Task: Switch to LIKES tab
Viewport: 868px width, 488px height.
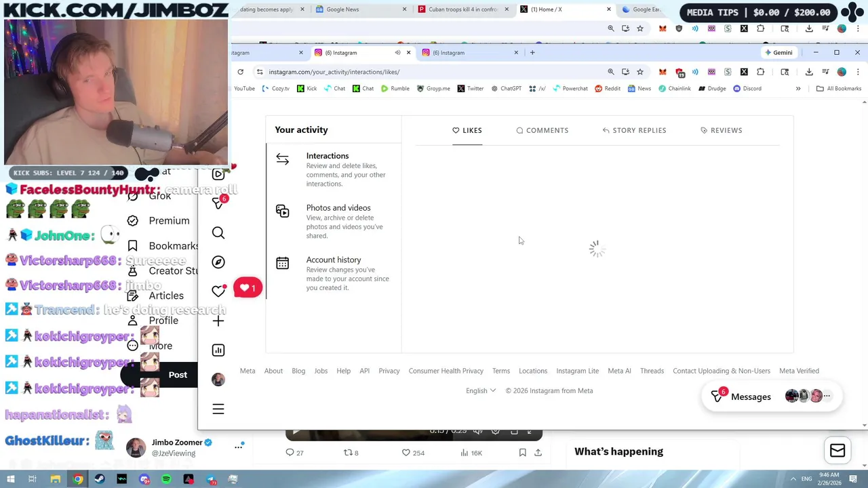Action: click(x=467, y=130)
